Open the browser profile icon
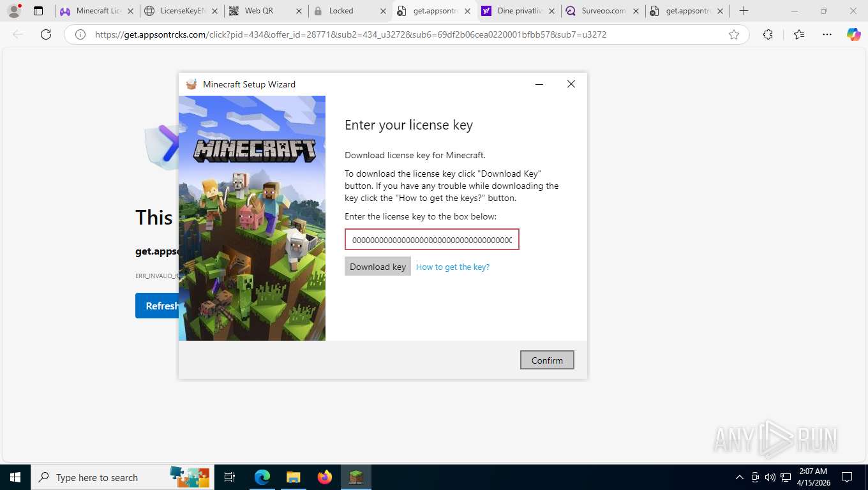868x490 pixels. point(13,11)
